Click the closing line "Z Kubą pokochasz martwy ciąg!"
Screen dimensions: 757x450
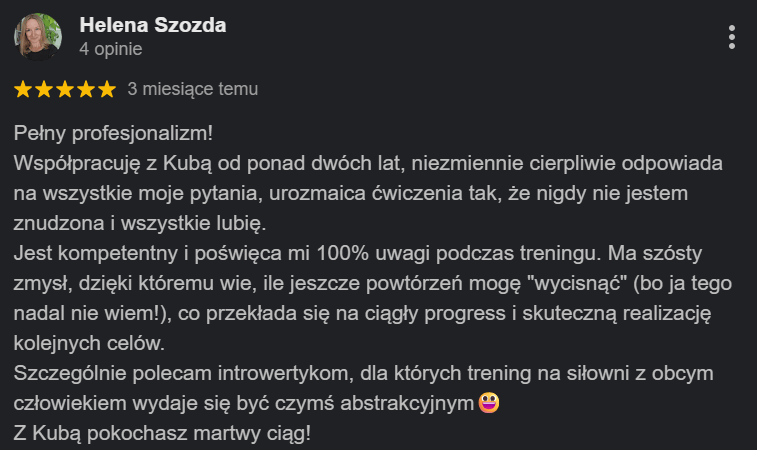point(162,433)
